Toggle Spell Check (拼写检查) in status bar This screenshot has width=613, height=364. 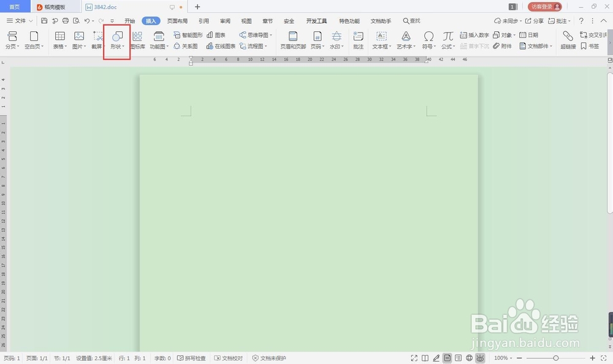[x=191, y=358]
